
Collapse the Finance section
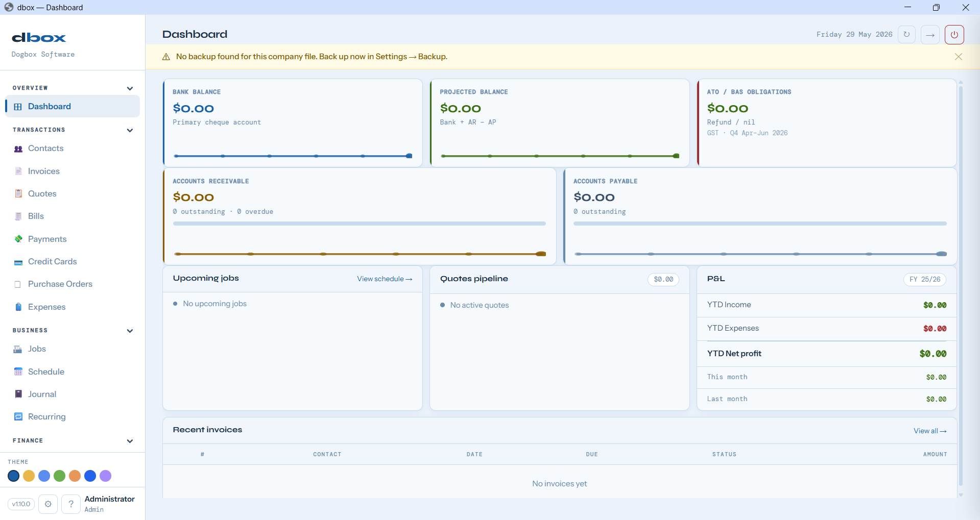(130, 441)
